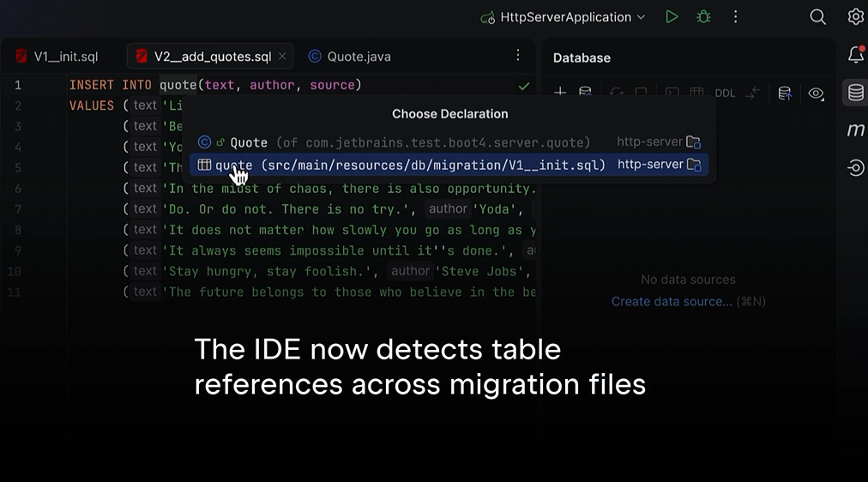The height and width of the screenshot is (482, 868).
Task: Open the query console from the Database toolbar
Action: coord(672,93)
